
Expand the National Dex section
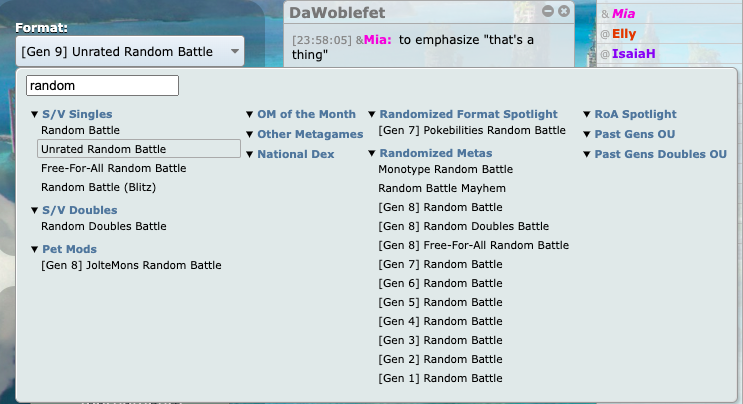point(295,154)
